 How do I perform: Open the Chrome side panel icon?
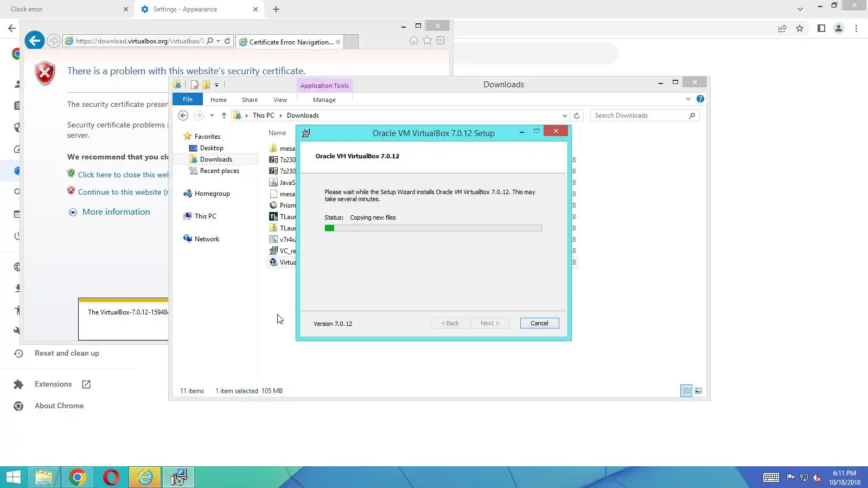821,29
